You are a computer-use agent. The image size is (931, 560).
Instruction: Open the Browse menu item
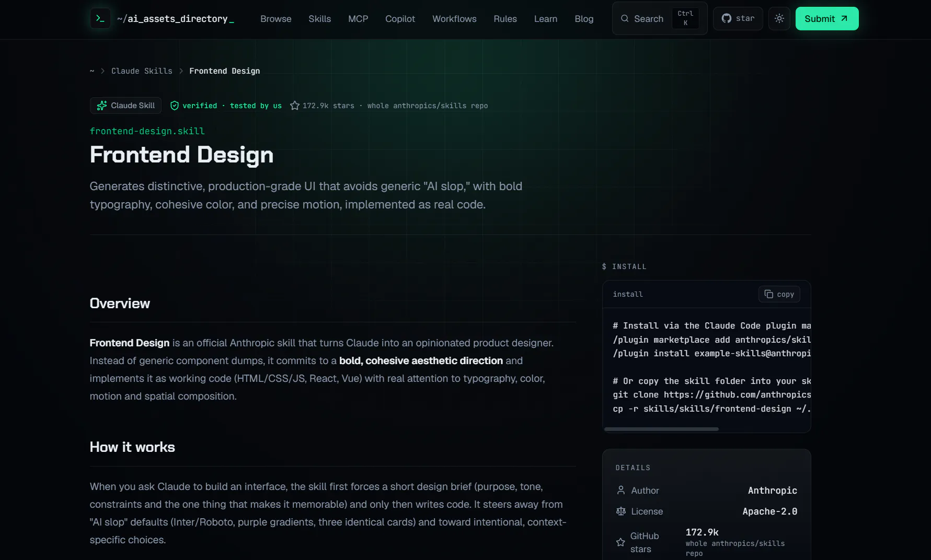coord(276,19)
